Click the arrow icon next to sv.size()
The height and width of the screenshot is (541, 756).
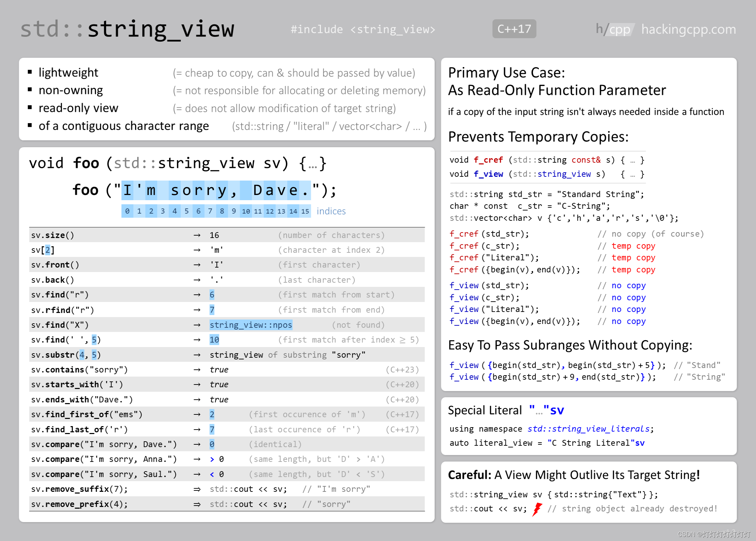(197, 235)
